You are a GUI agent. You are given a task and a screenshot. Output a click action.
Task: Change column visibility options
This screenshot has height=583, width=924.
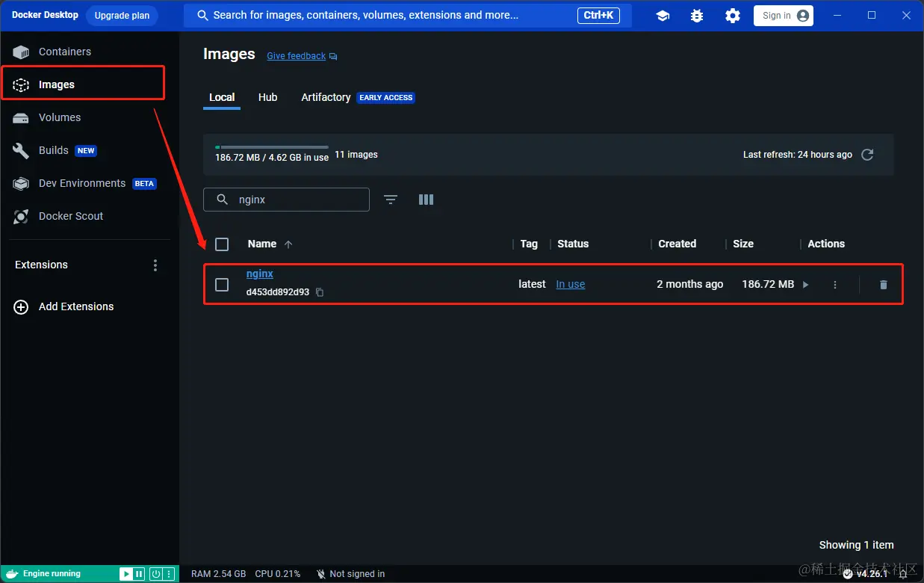point(426,200)
